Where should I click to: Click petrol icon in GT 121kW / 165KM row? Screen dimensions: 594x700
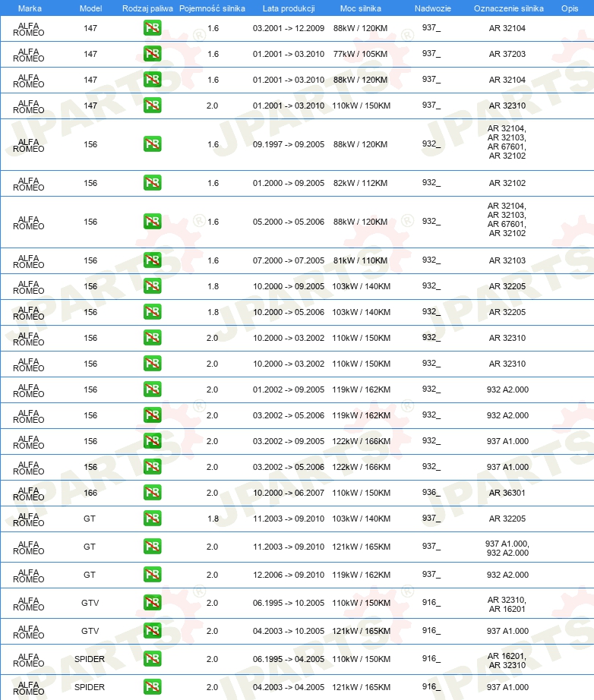point(152,547)
